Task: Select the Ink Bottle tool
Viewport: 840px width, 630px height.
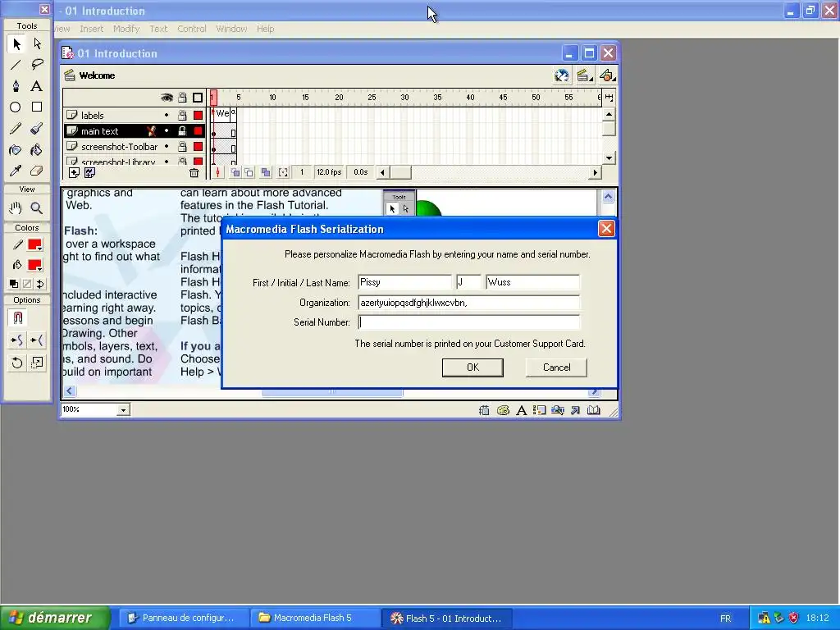Action: click(x=16, y=150)
